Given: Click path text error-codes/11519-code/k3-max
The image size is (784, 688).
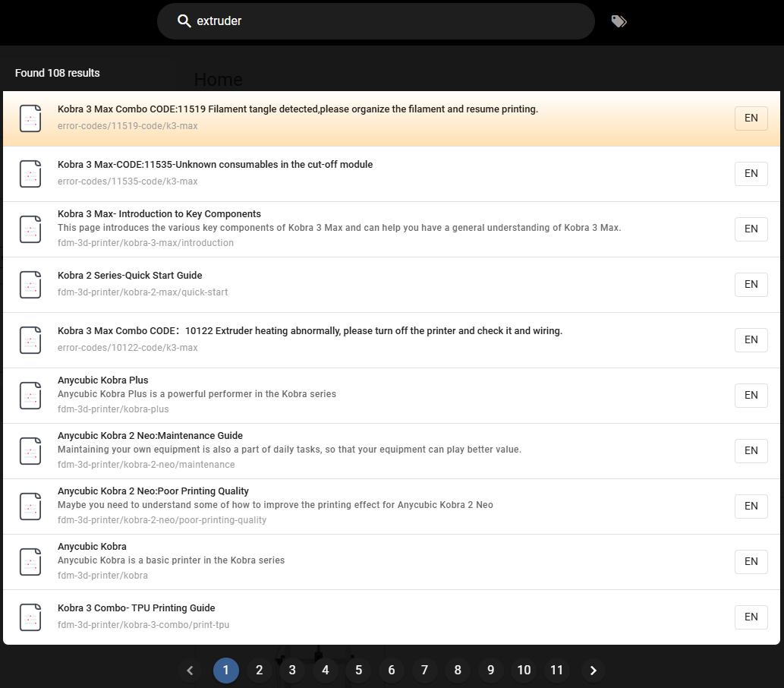Looking at the screenshot, I should pyautogui.click(x=128, y=126).
